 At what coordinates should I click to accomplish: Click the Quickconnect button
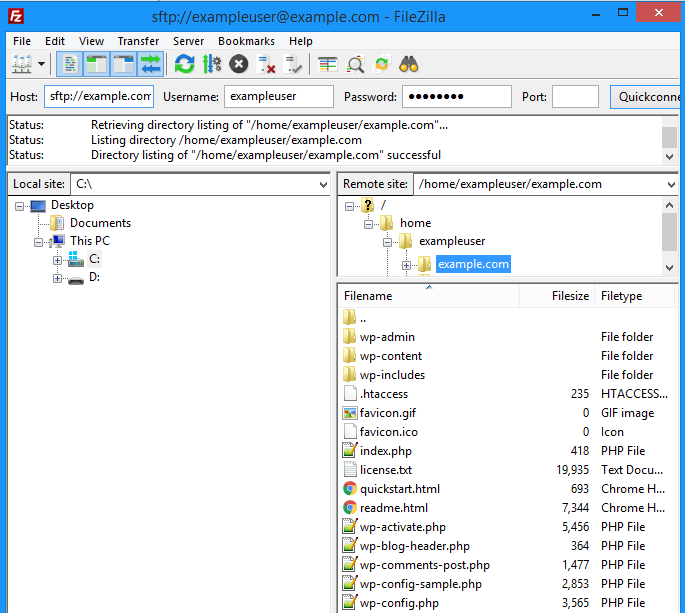(x=647, y=97)
